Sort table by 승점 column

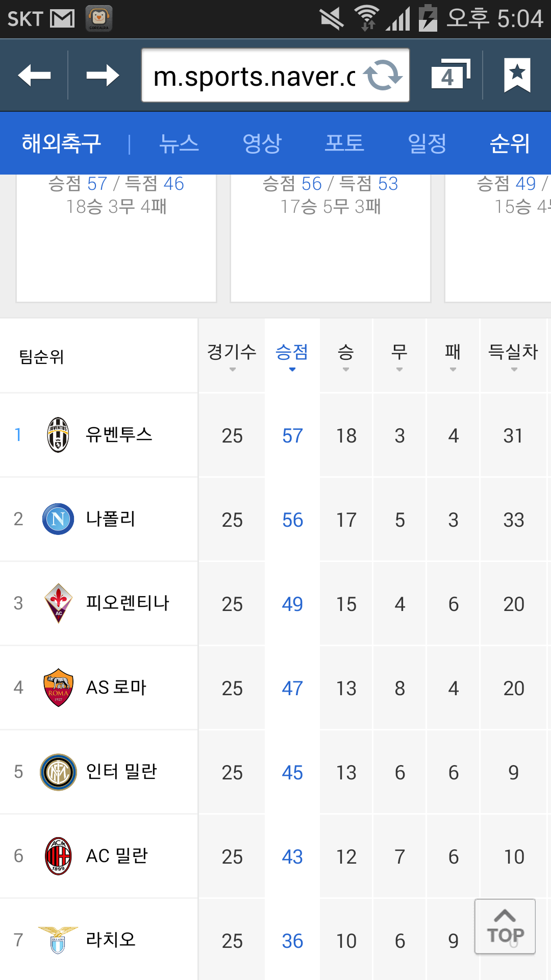292,356
